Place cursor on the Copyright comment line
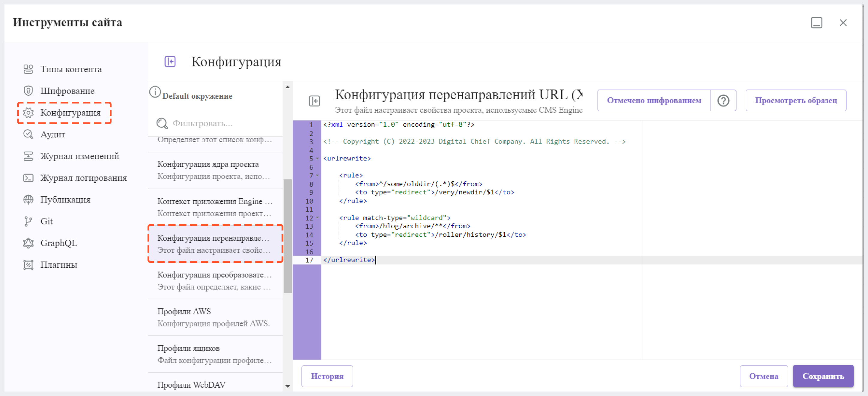The height and width of the screenshot is (396, 868). click(474, 142)
